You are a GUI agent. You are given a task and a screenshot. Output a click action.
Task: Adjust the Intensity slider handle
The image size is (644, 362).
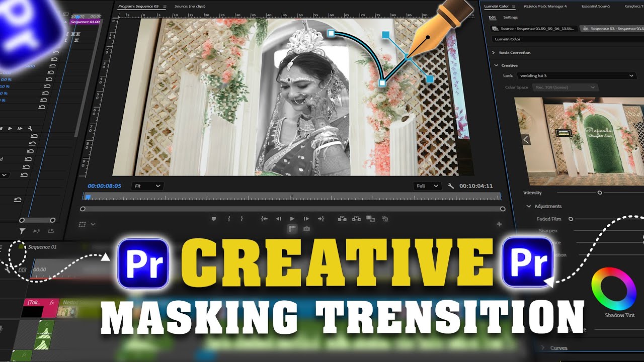tap(599, 193)
